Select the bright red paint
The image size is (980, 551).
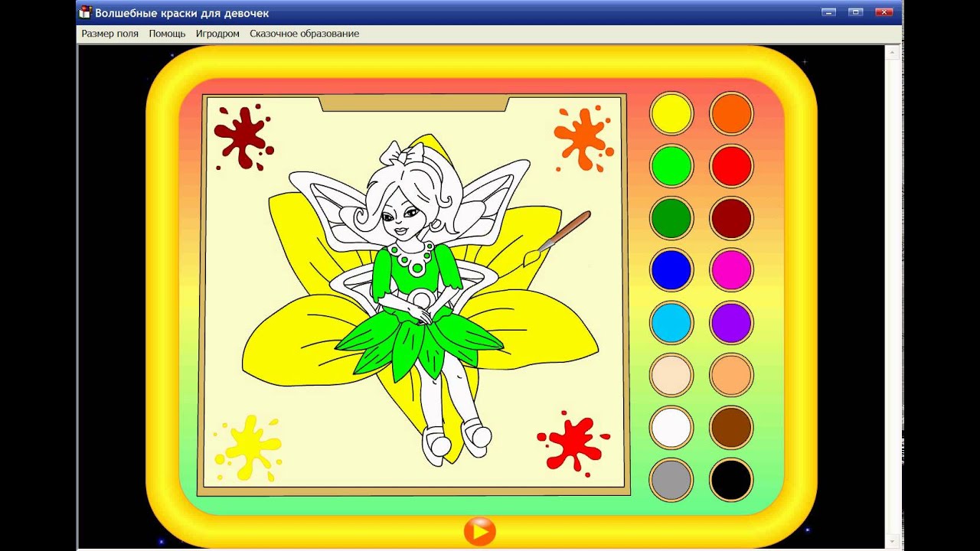(731, 166)
